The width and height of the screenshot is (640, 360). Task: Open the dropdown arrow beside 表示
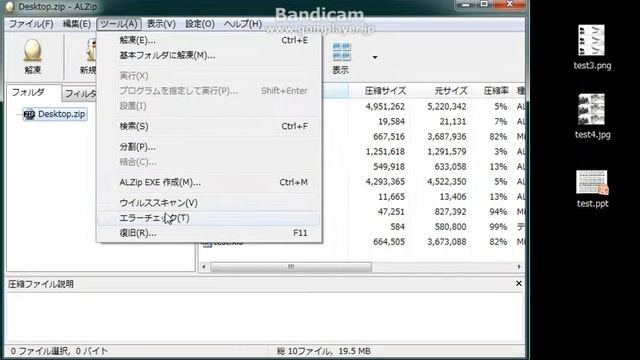pyautogui.click(x=375, y=58)
